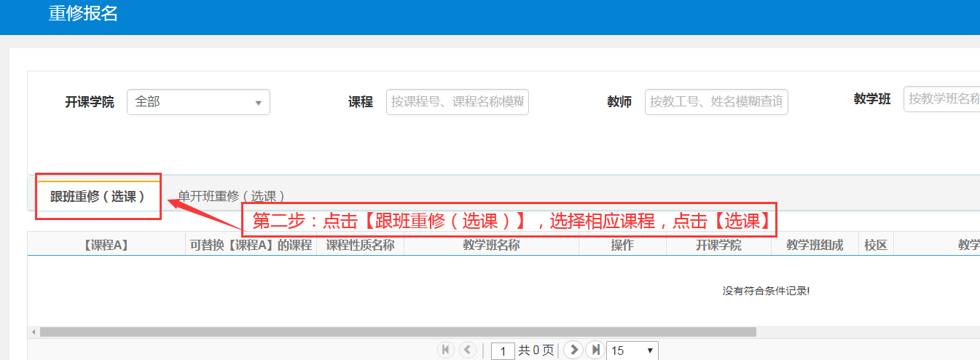Go to next page pager icon
The height and width of the screenshot is (360, 980).
573,350
